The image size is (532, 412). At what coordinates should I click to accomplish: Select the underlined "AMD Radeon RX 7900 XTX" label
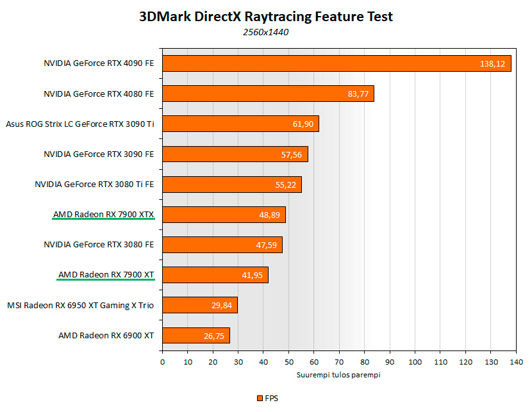click(x=103, y=215)
